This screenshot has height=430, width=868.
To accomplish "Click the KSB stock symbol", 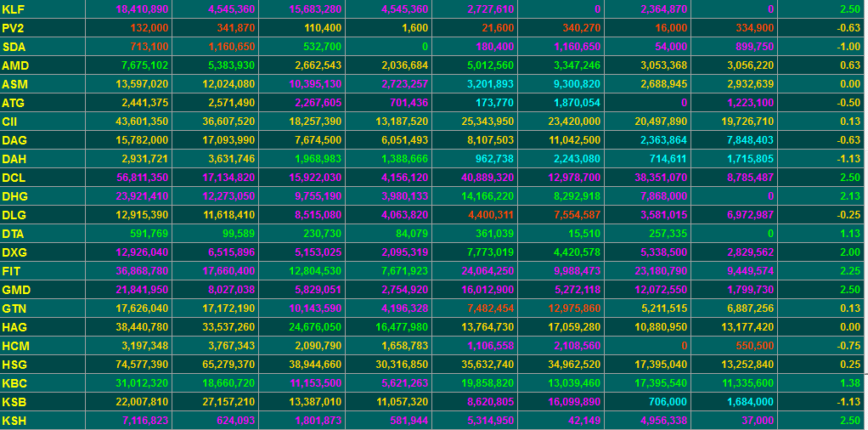I will [14, 402].
